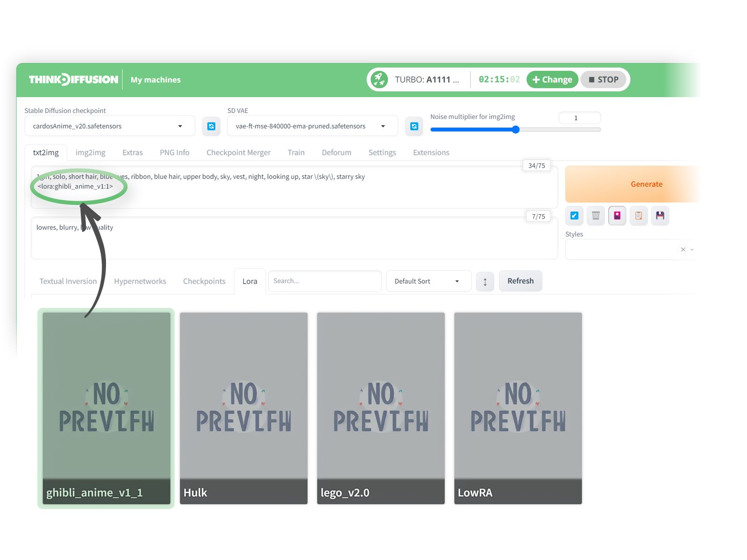Click the negative prompt text box
This screenshot has width=747, height=560.
pyautogui.click(x=295, y=238)
